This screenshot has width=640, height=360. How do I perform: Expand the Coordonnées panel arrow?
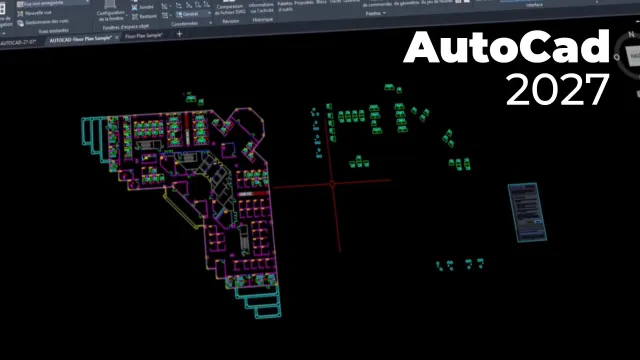click(x=210, y=23)
